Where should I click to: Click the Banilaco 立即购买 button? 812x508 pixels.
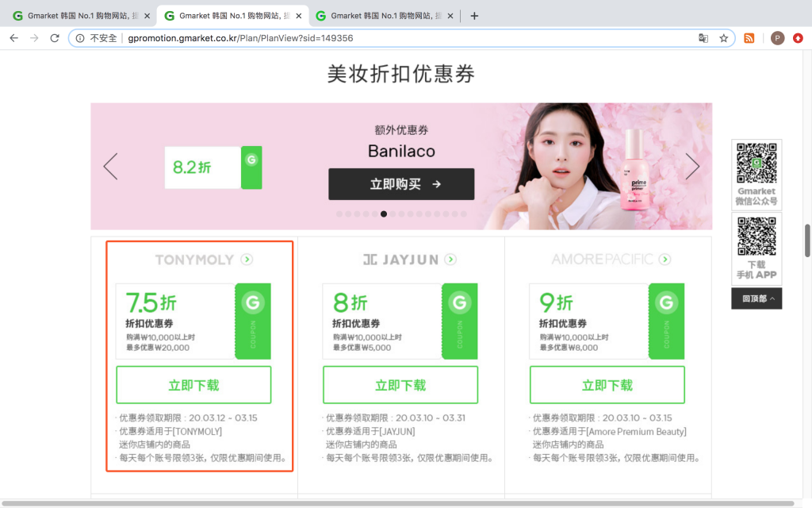click(x=401, y=184)
